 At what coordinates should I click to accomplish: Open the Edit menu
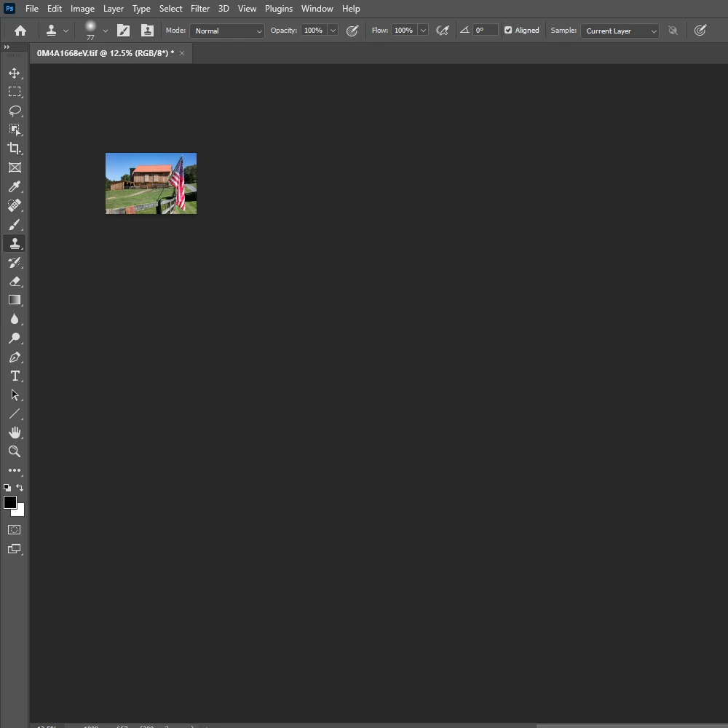55,8
